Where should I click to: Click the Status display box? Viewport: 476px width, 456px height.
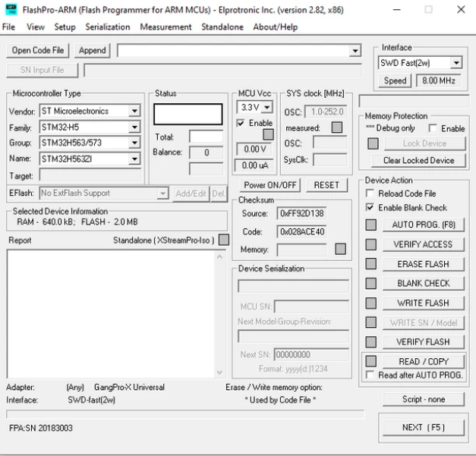(x=188, y=115)
